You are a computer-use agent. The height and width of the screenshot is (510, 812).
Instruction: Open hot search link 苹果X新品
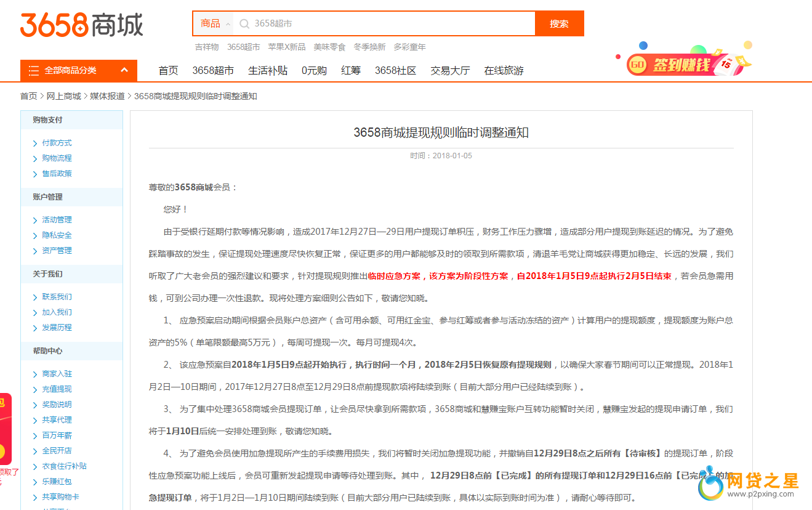point(286,47)
